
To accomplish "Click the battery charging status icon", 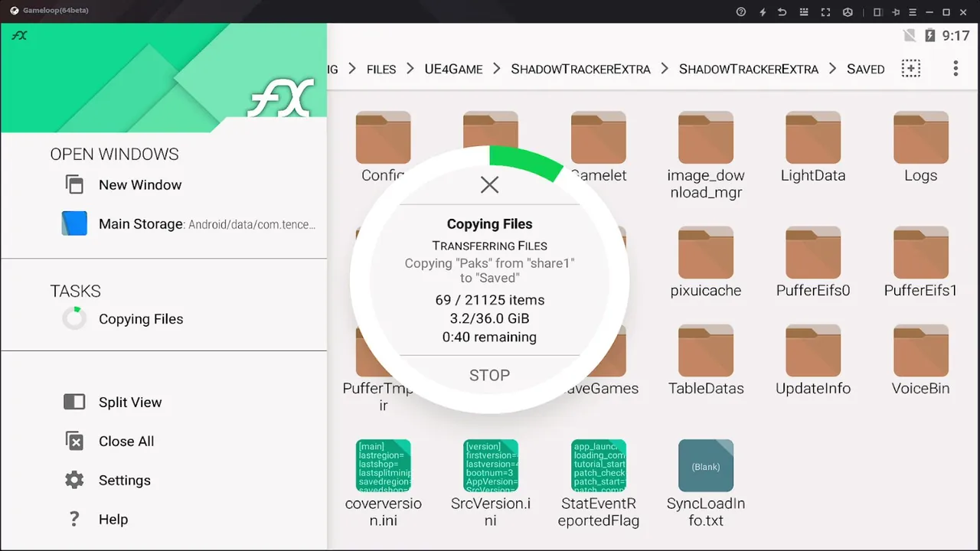I will click(929, 35).
